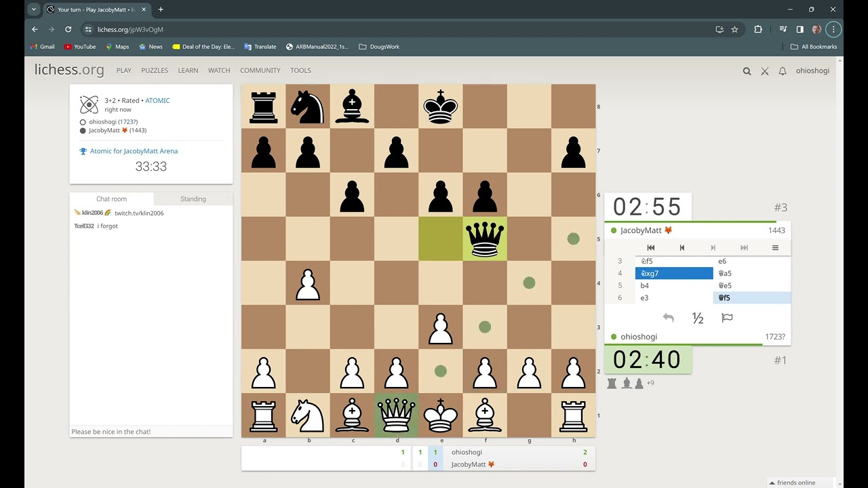Click the address bar URL
Viewport: 868px width, 488px height.
pos(130,30)
